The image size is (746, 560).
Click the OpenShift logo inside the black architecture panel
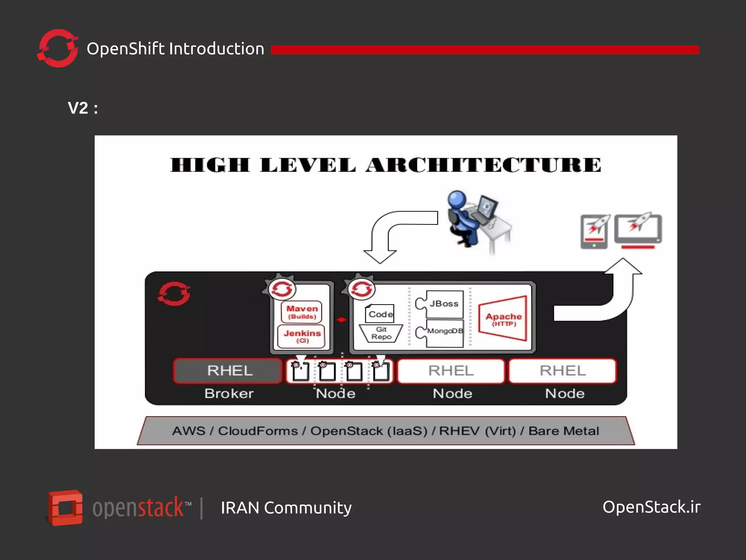pos(174,294)
